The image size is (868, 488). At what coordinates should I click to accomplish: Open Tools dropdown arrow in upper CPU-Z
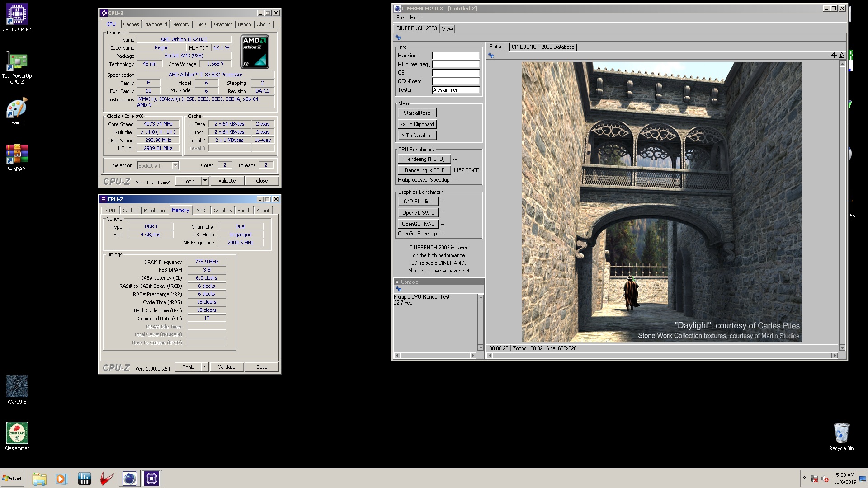point(205,181)
